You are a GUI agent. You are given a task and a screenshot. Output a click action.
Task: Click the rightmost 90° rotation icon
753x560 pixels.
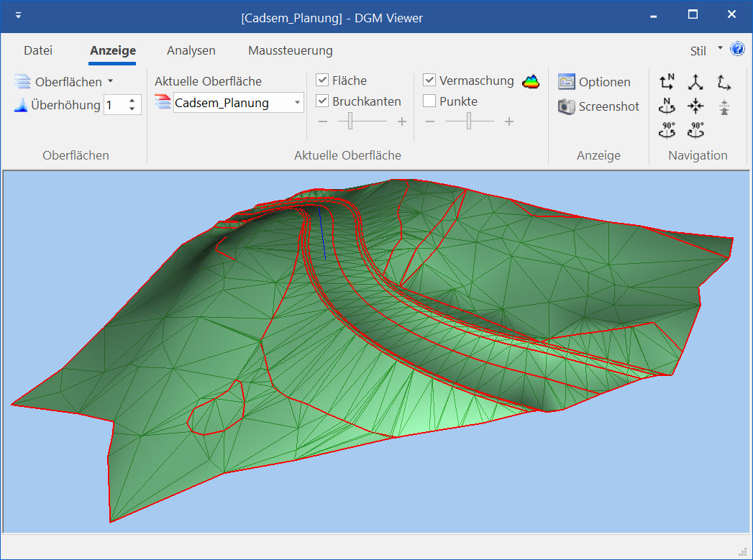695,130
